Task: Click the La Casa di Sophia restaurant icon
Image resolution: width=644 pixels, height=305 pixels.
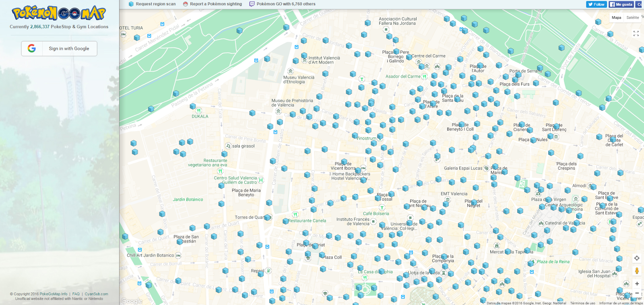Action: pos(365,278)
